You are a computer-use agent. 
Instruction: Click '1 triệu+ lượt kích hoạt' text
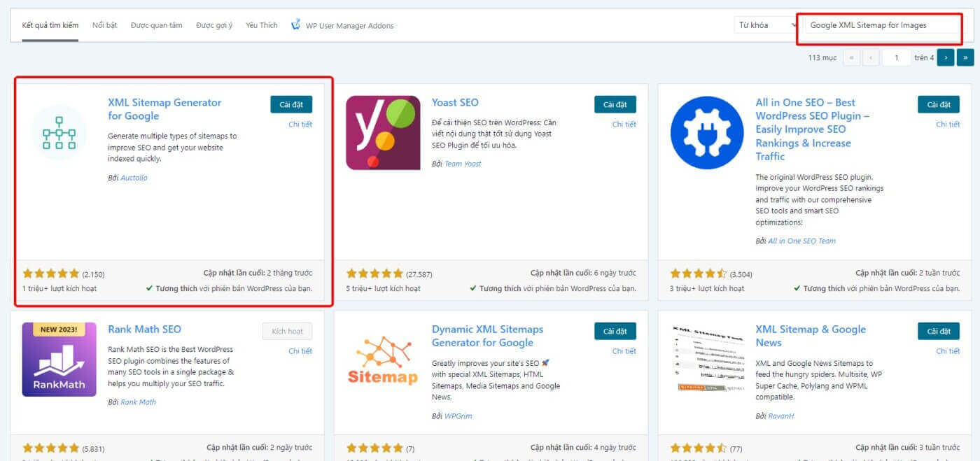(59, 288)
